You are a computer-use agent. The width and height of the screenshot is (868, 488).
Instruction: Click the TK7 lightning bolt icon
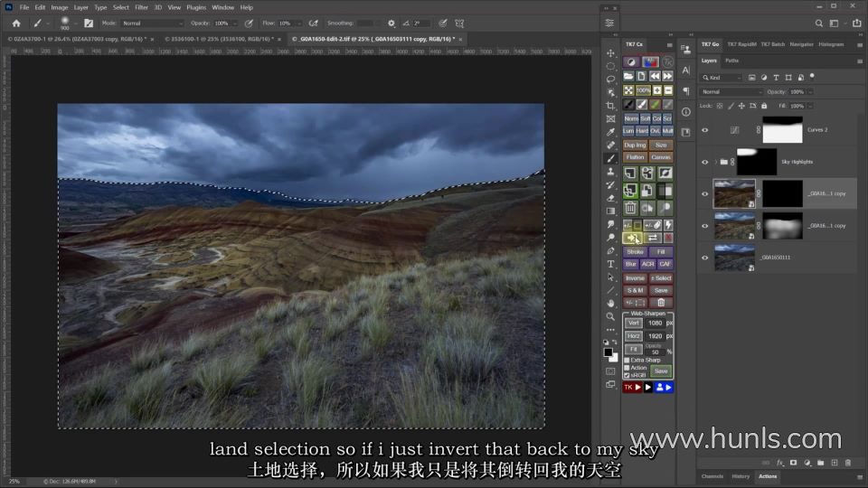668,225
